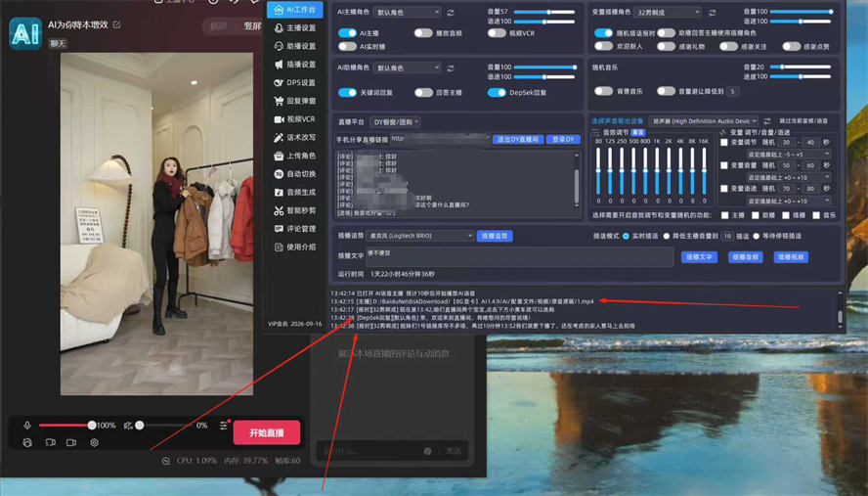The height and width of the screenshot is (496, 868).
Task: Open the AI工作台 tab in sidebar
Action: [294, 10]
